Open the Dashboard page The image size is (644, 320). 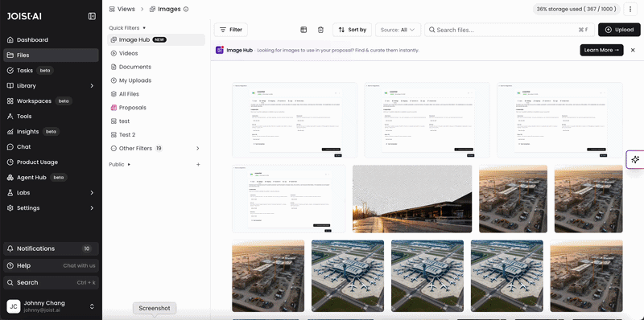pyautogui.click(x=51, y=39)
